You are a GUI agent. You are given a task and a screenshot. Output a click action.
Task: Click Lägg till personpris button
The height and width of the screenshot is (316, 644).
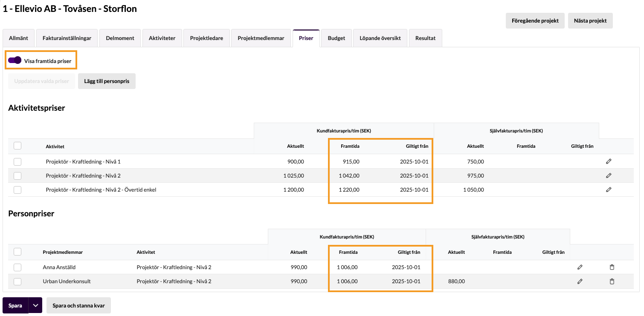tap(107, 81)
